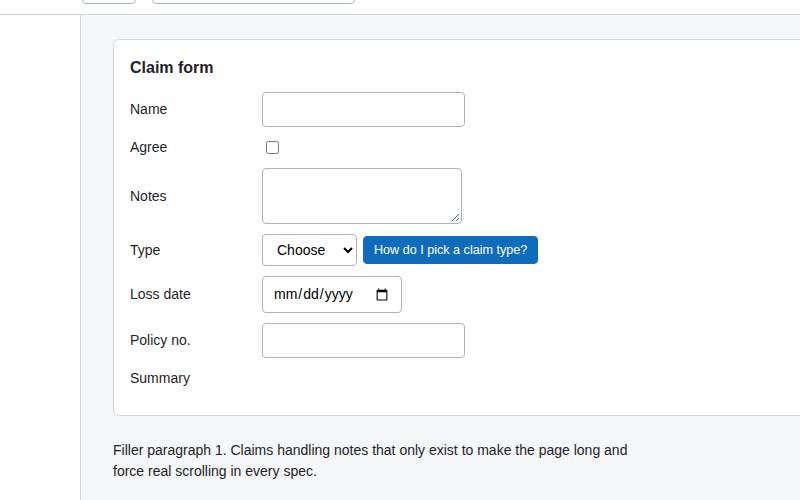Click the Loss date label
Image resolution: width=800 pixels, height=500 pixels.
click(x=160, y=294)
